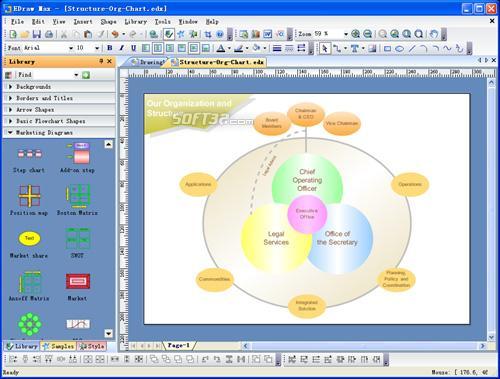
Task: Click the Paste clipboard icon
Action: point(88,34)
